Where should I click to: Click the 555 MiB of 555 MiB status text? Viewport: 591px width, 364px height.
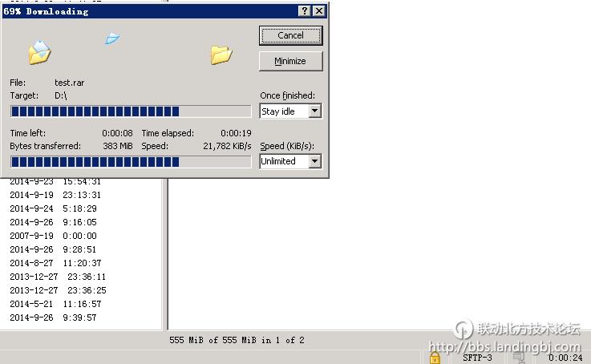237,340
